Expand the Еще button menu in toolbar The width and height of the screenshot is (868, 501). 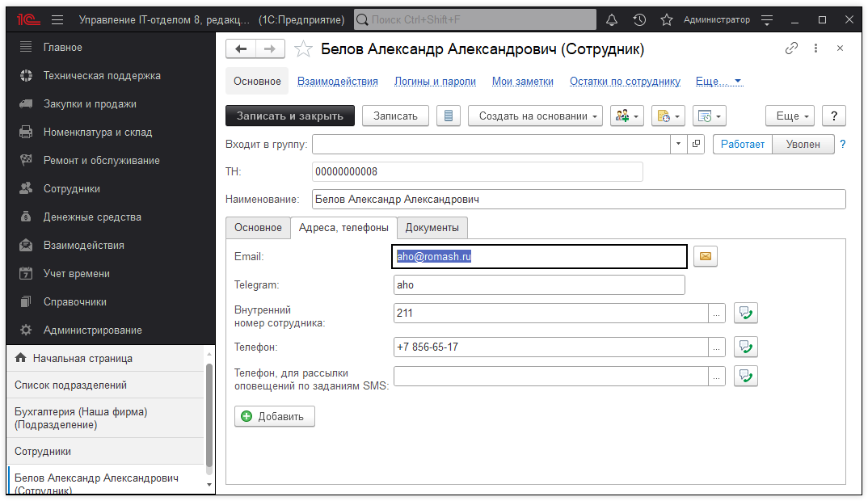(x=791, y=116)
